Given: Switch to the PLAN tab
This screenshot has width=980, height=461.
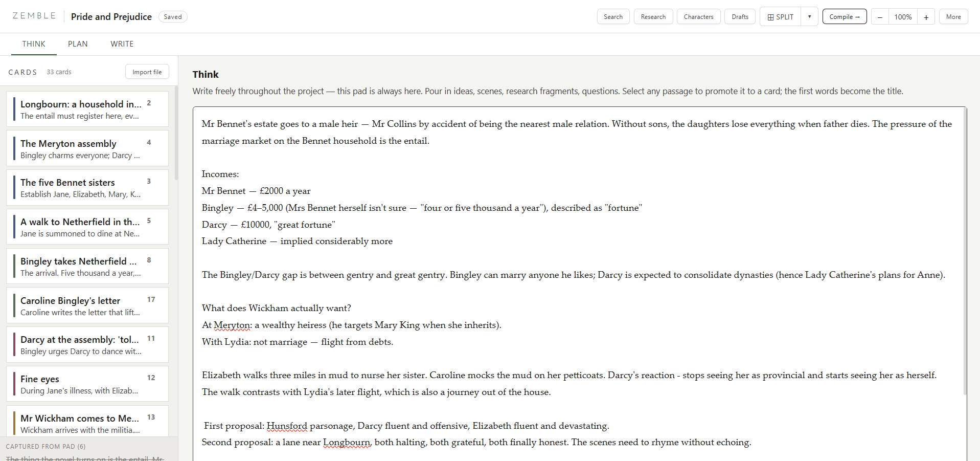Looking at the screenshot, I should [78, 44].
